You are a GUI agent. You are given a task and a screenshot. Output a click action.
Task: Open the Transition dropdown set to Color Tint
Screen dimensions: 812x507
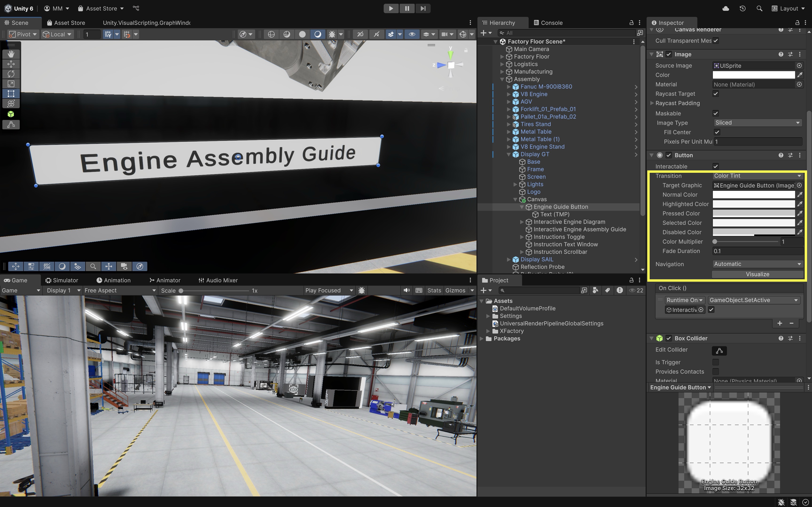coord(757,176)
